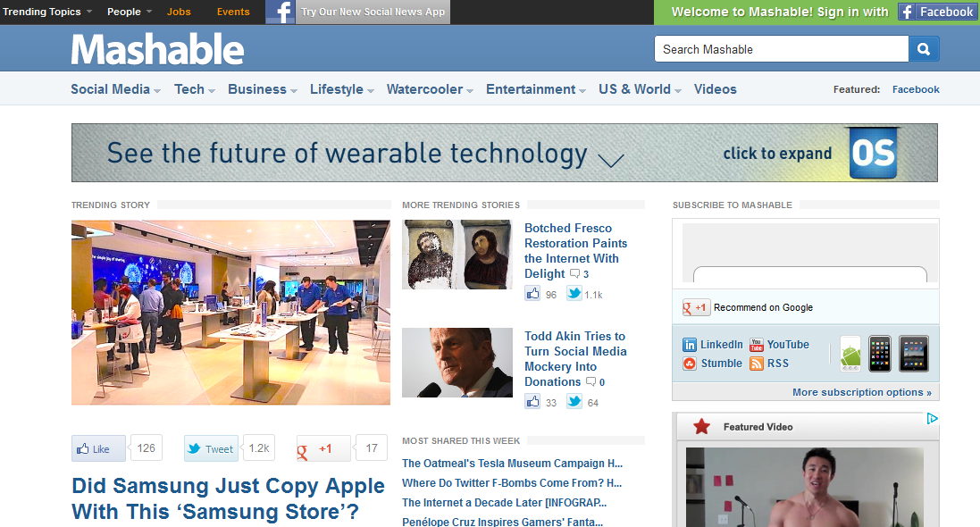Screen dimensions: 980x527
Task: Tweet the Botched Fresco story bird icon
Action: tap(574, 293)
